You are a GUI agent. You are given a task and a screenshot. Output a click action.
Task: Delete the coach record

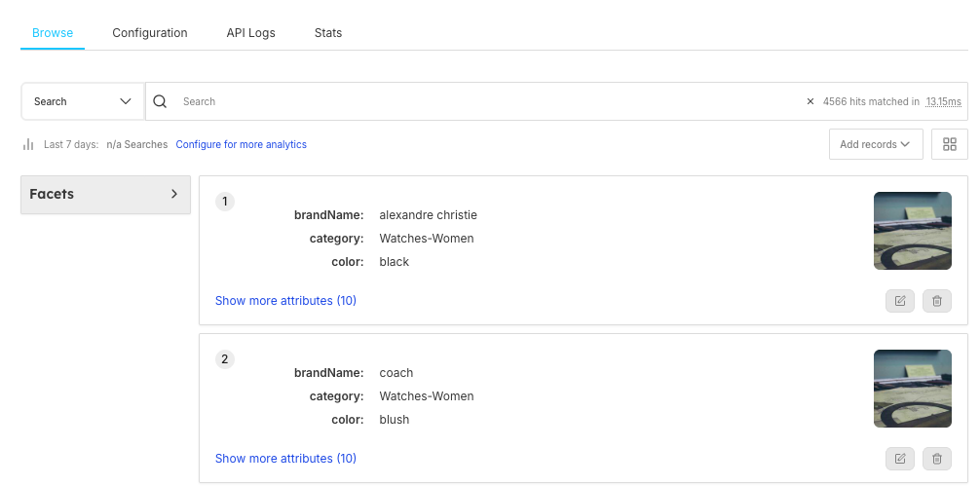coord(937,459)
